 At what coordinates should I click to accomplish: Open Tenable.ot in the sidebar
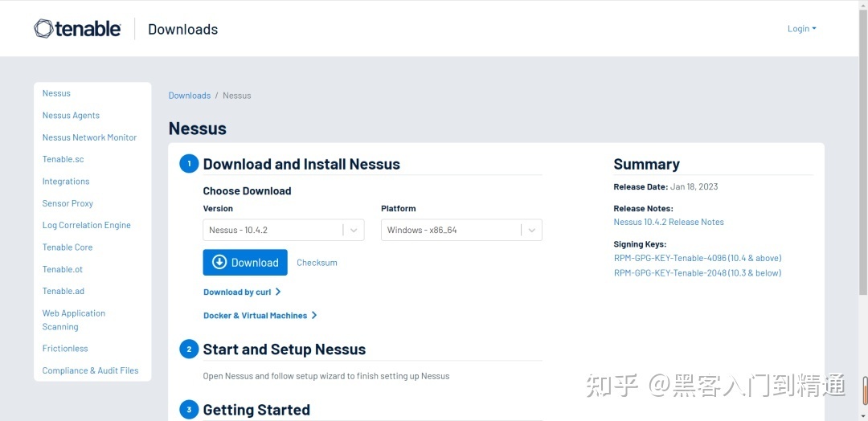(63, 269)
